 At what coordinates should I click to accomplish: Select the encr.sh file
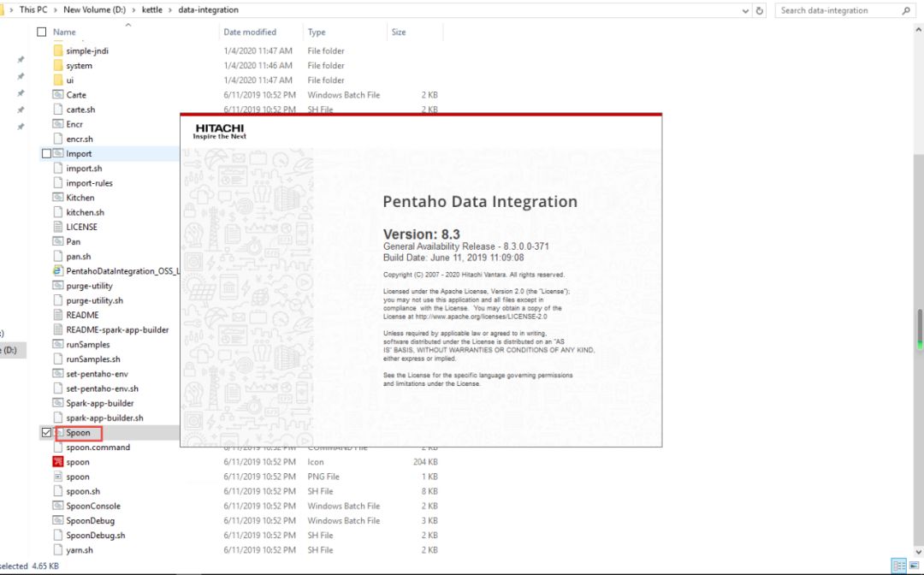[80, 139]
